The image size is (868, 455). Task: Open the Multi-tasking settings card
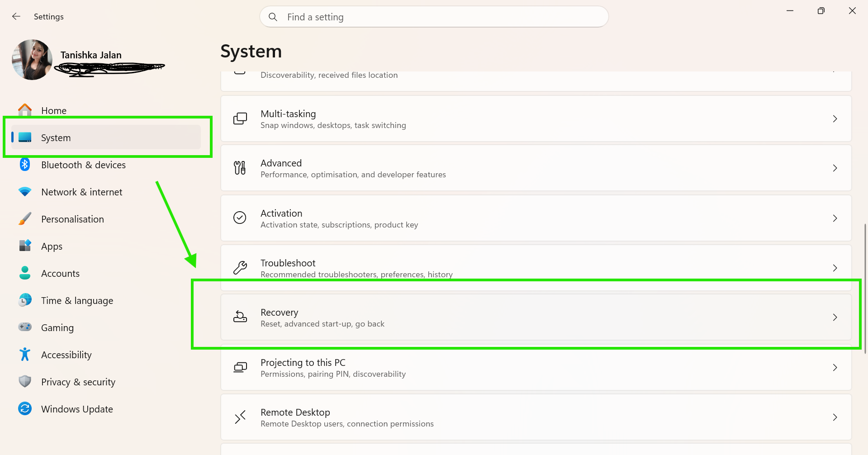(536, 118)
